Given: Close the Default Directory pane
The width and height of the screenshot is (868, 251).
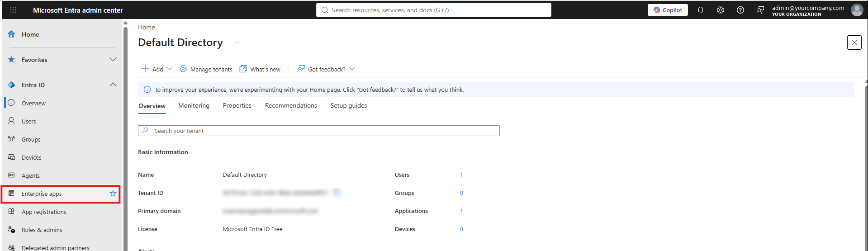Looking at the screenshot, I should click(x=854, y=43).
